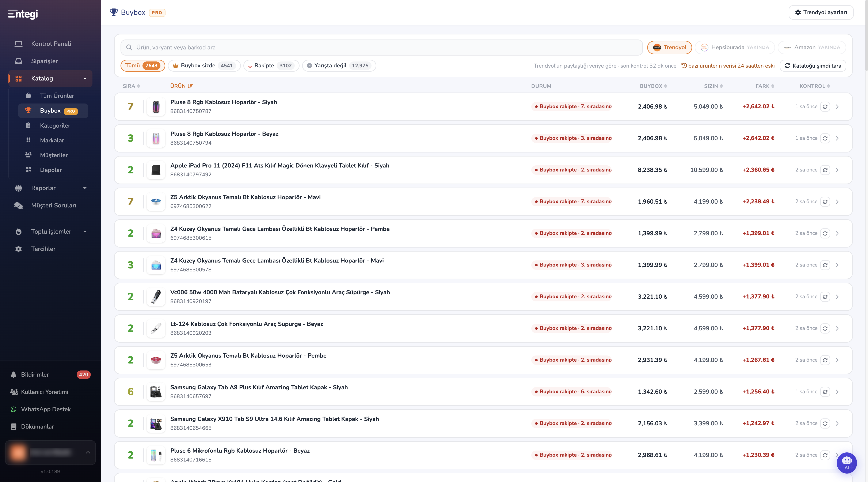Refresh the Pluse 8 Hoparlör Siyah row
Viewport: 868px width, 482px height.
(x=825, y=106)
